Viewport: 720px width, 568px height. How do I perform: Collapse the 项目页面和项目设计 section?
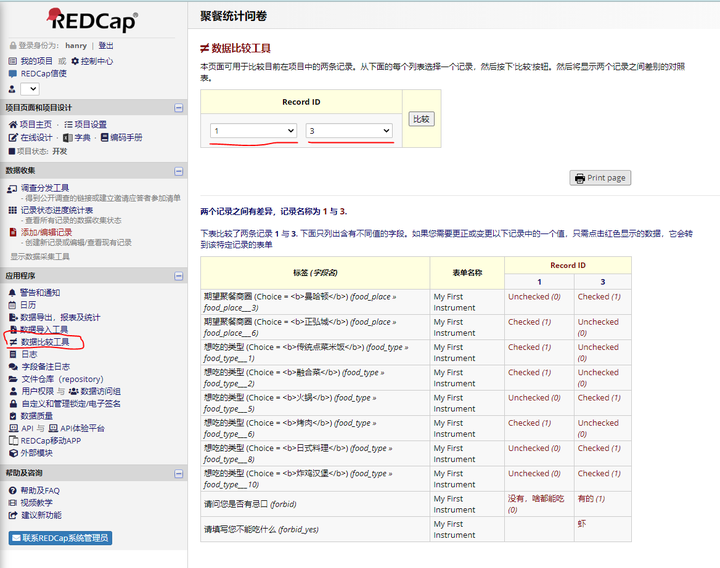(179, 108)
